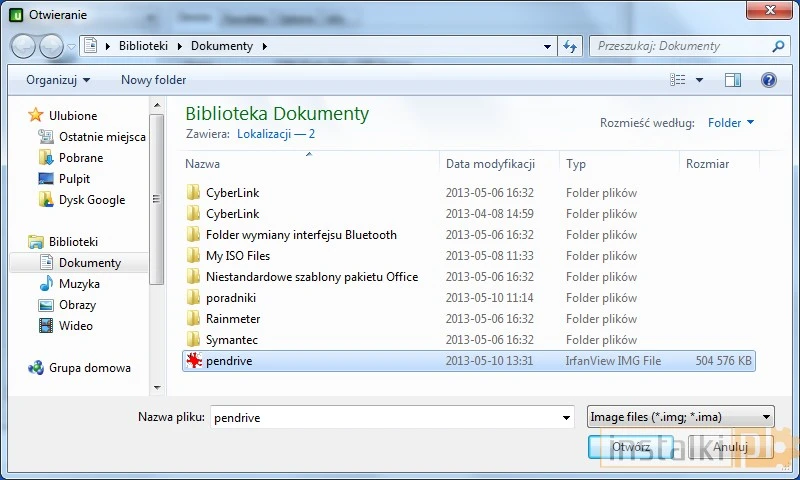Click Nowy folder

click(154, 80)
